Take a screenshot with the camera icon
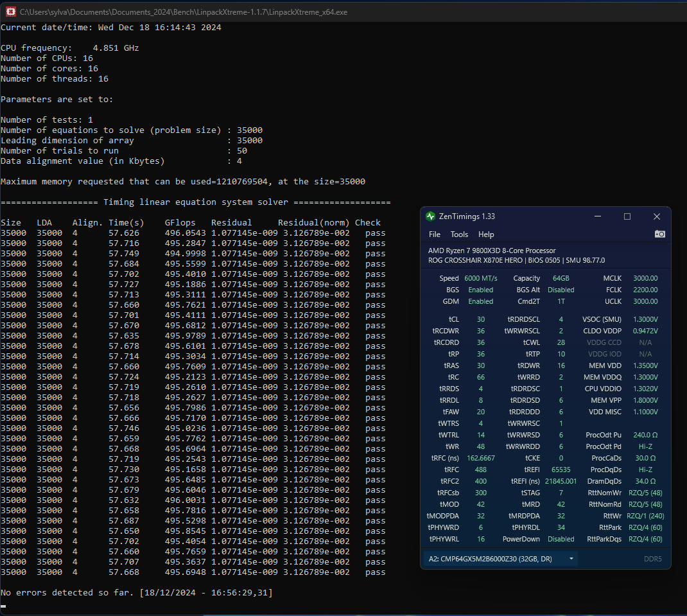The image size is (687, 616). 659,234
